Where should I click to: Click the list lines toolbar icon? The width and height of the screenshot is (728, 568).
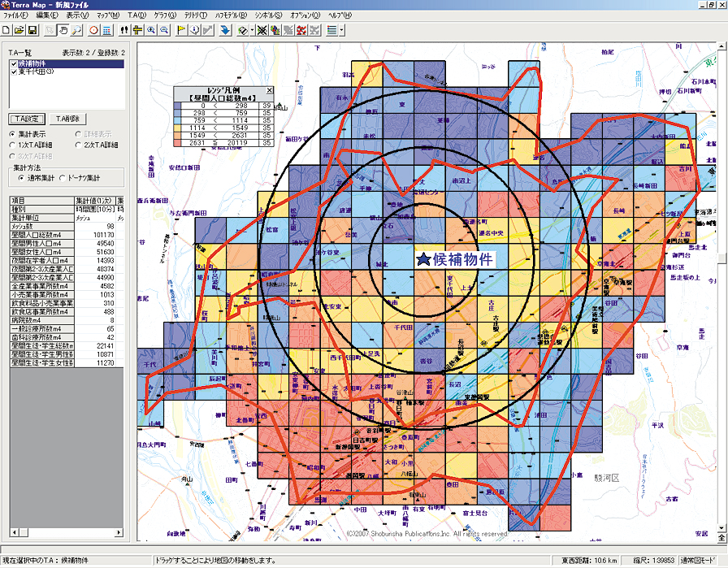point(331,31)
